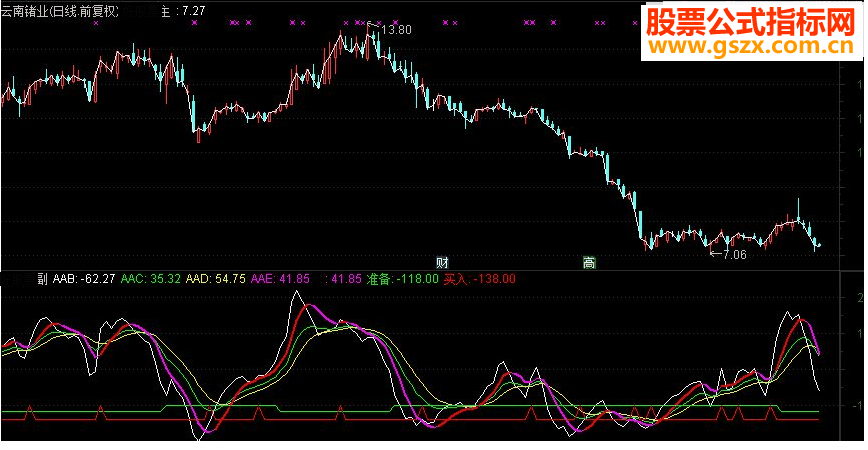Select the 买入: -138.00 indicator readout
This screenshot has width=868, height=450.
479,279
